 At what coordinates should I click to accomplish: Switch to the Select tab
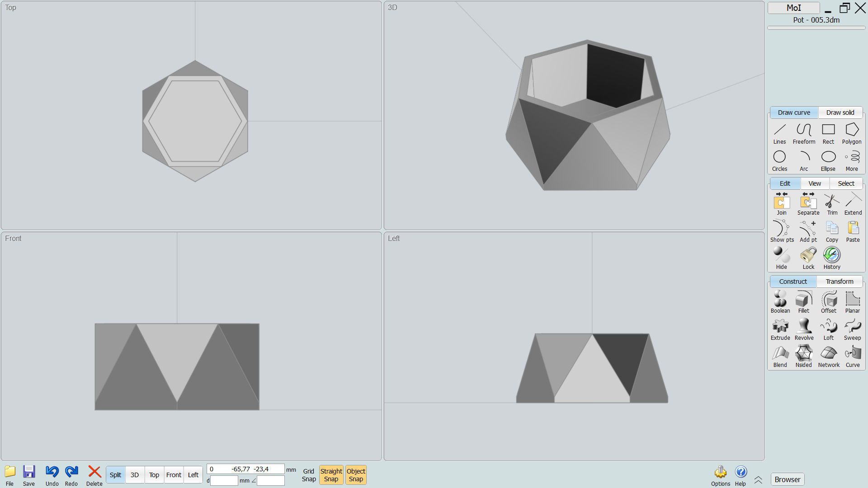coord(846,183)
